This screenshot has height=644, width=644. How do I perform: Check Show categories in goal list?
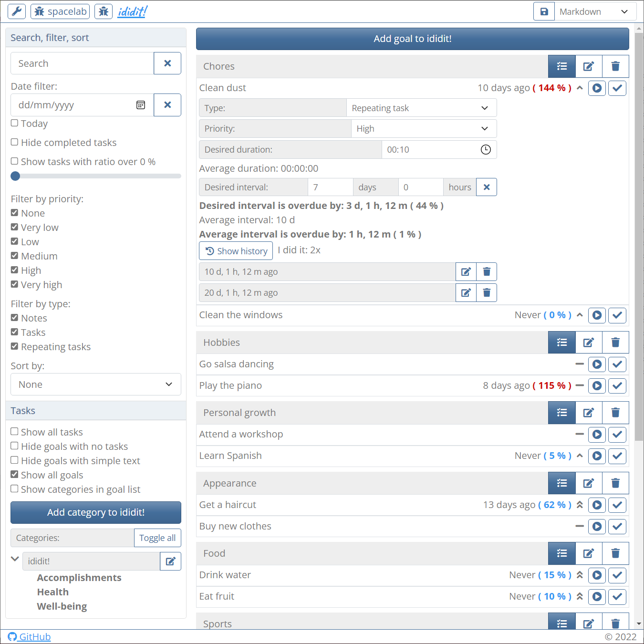[x=15, y=489]
